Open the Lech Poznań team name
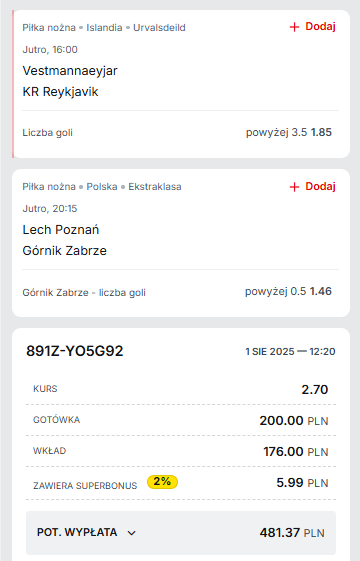Viewport: 360px width, 561px height. [x=61, y=230]
